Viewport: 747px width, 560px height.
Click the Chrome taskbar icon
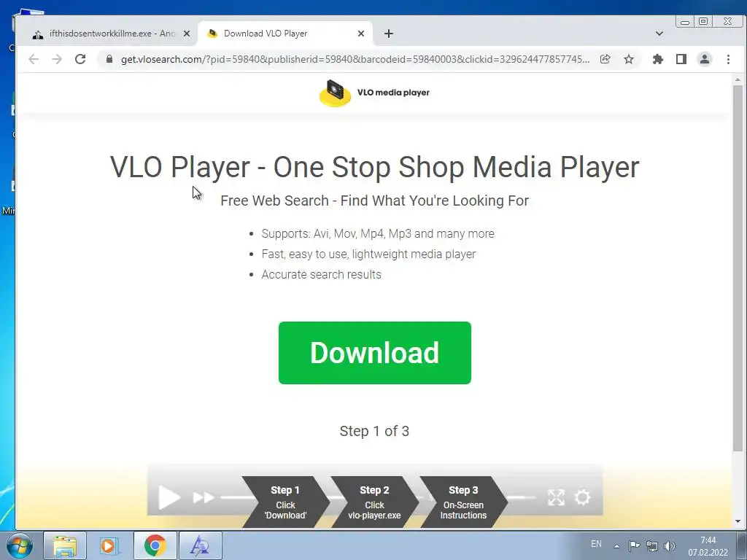point(155,545)
